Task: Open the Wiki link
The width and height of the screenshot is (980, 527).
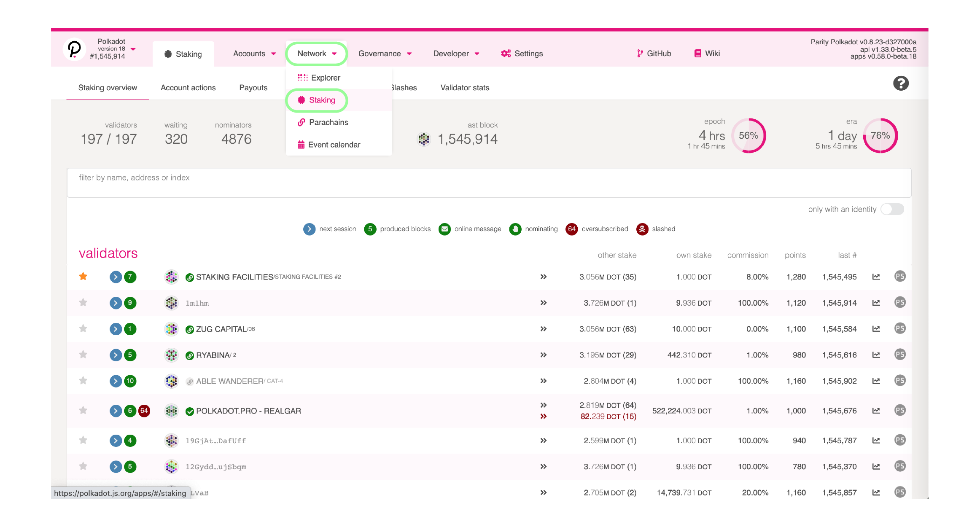Action: click(707, 54)
